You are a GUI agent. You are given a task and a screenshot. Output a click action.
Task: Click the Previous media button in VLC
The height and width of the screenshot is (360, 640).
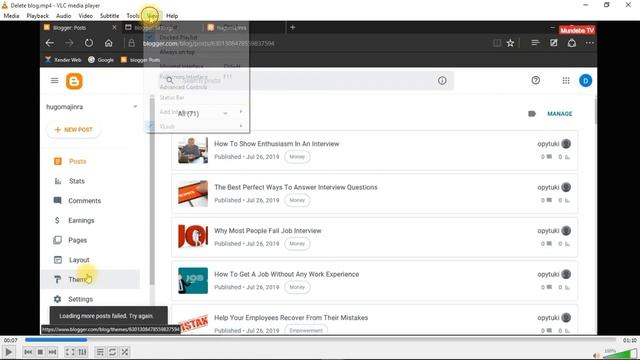point(28,352)
